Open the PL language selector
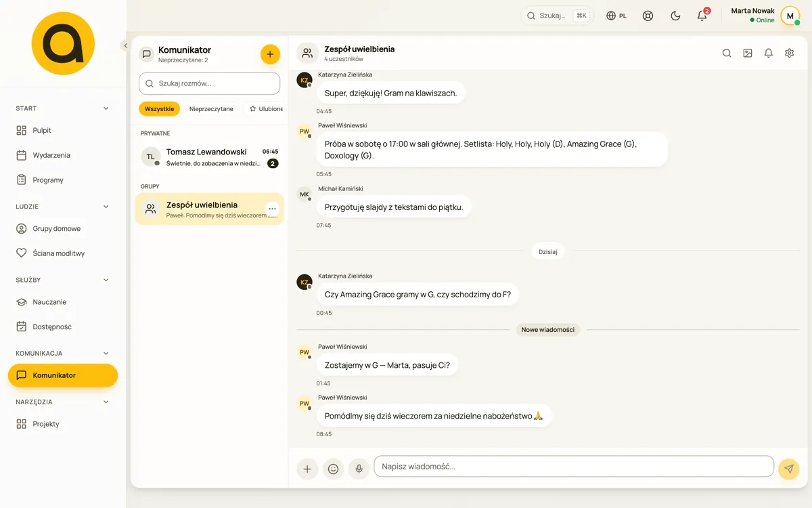The image size is (812, 508). click(x=616, y=16)
